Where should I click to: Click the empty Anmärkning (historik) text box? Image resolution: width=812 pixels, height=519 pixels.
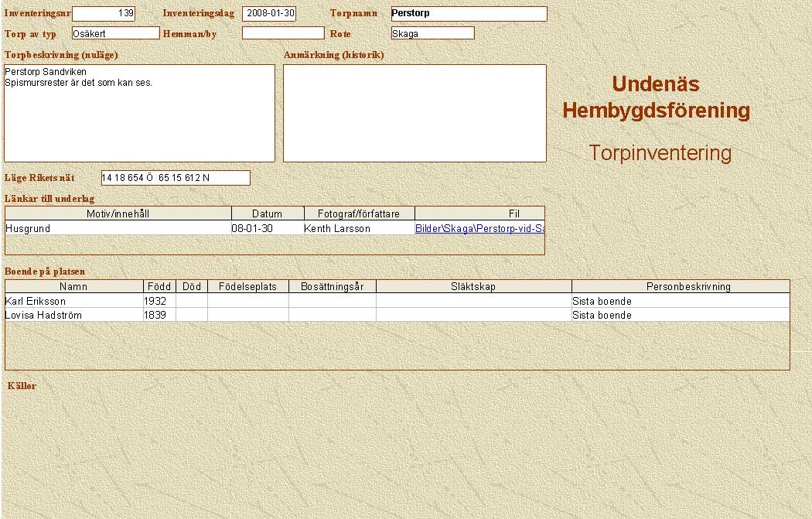(415, 113)
